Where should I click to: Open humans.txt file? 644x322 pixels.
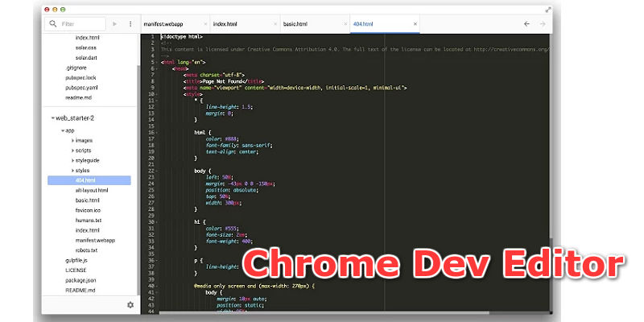[x=89, y=221]
